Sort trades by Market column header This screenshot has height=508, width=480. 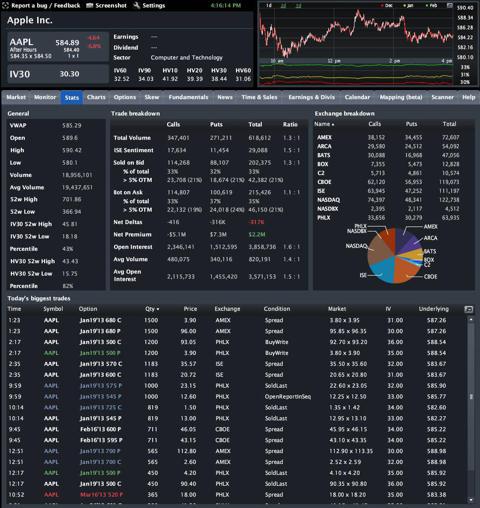coord(337,309)
